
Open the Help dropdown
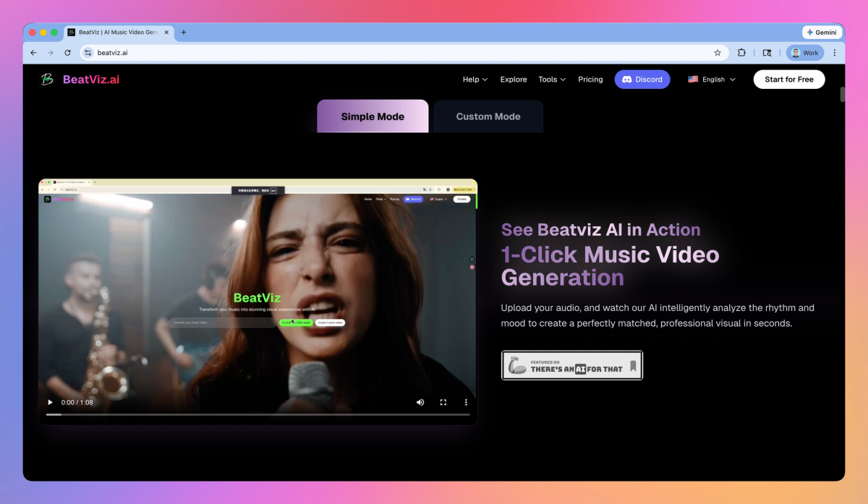click(x=475, y=80)
